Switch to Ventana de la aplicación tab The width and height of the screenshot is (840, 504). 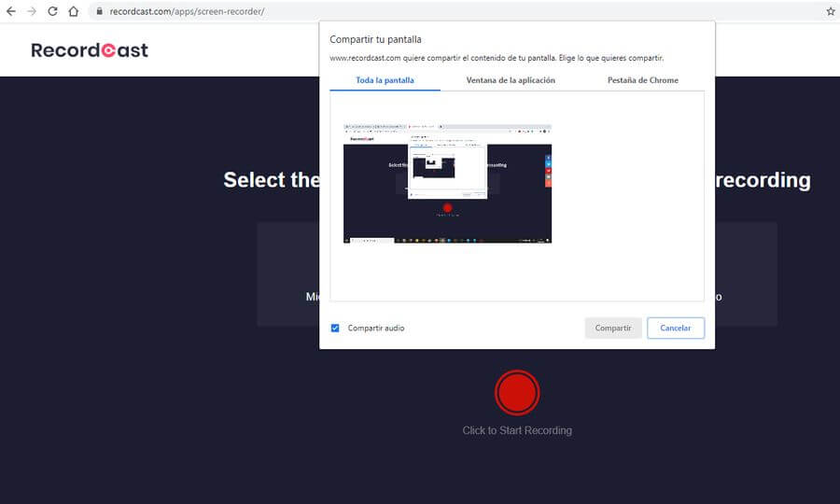[511, 80]
